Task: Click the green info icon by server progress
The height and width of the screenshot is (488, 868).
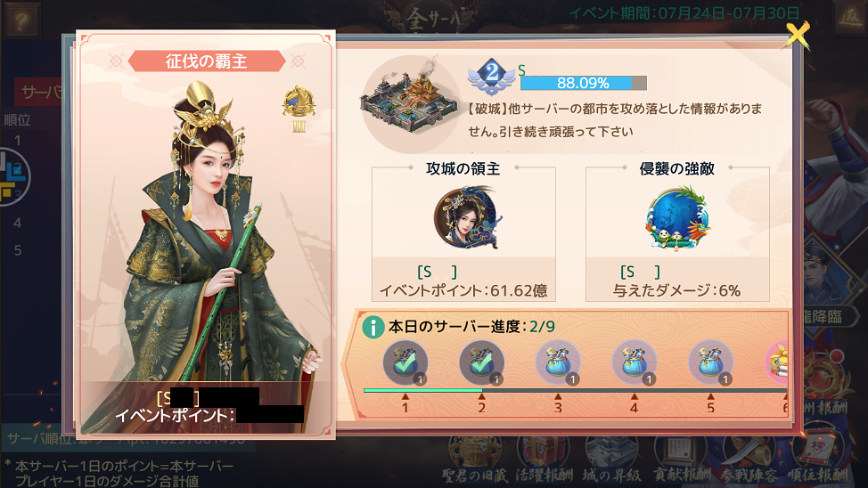Action: [373, 327]
